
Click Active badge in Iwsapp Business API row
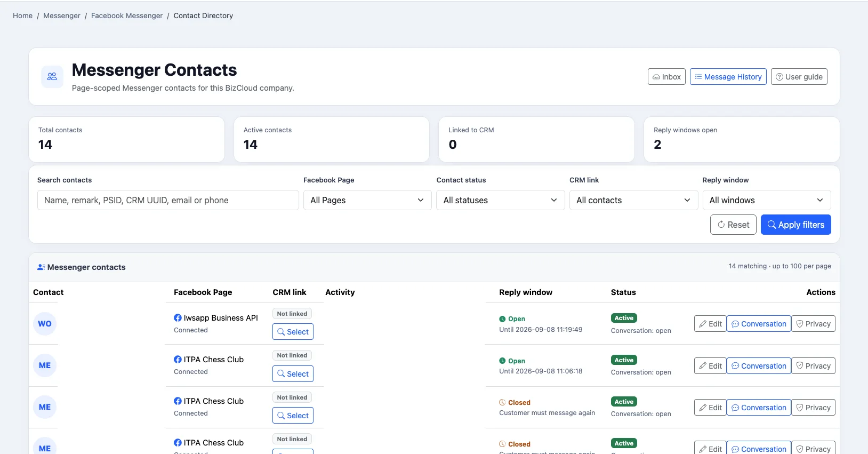coord(624,318)
